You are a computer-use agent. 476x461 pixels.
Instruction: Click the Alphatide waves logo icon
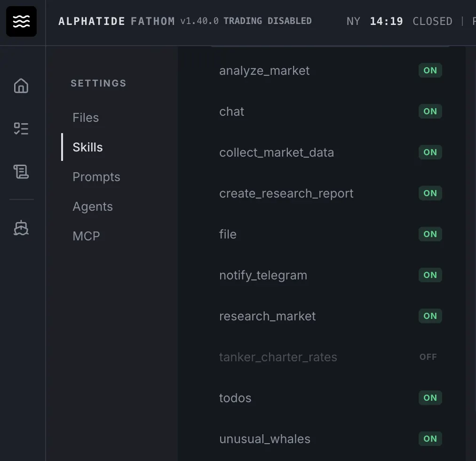(x=21, y=21)
